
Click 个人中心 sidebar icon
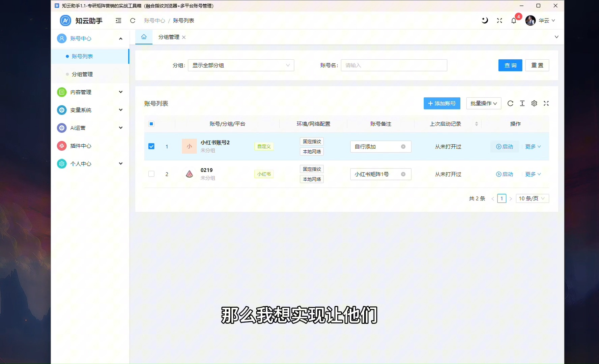[x=62, y=164]
